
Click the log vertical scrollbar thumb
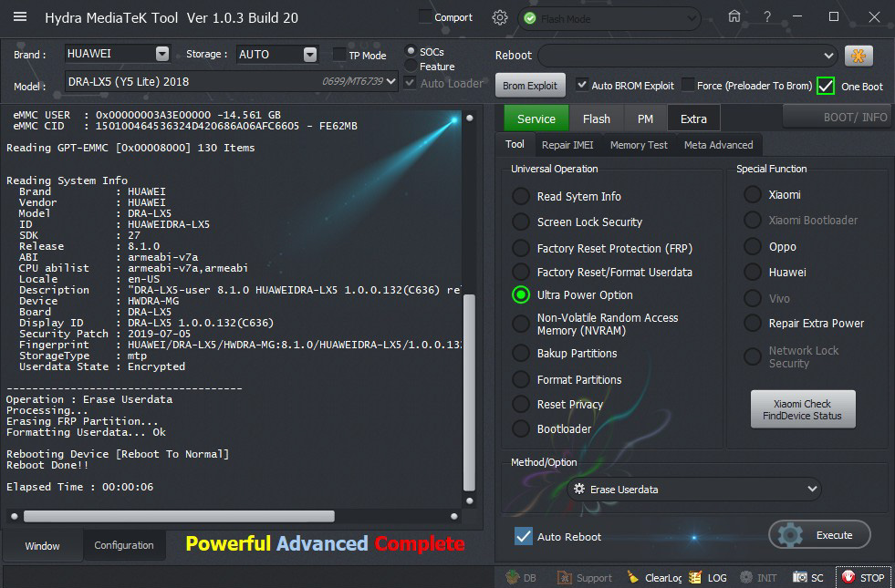[x=469, y=392]
